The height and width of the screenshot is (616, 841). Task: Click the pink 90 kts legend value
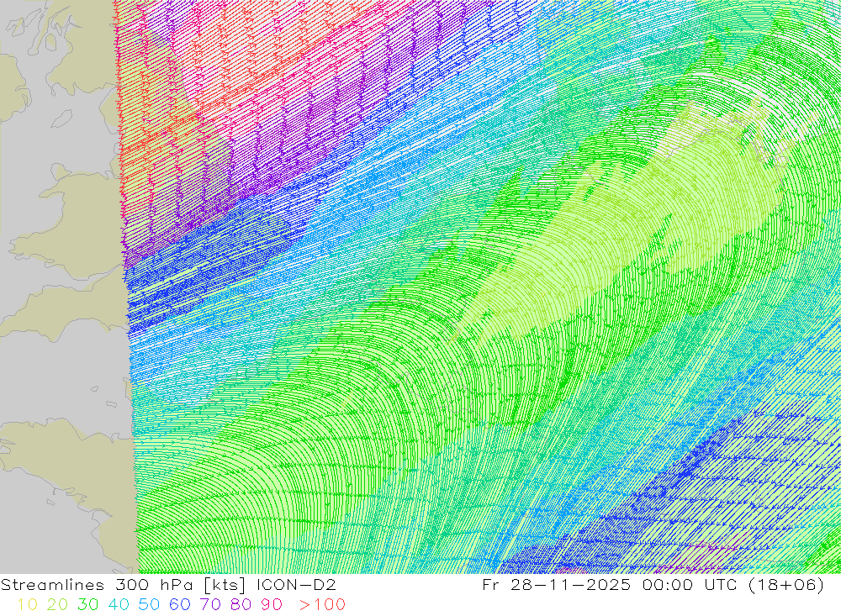272,605
